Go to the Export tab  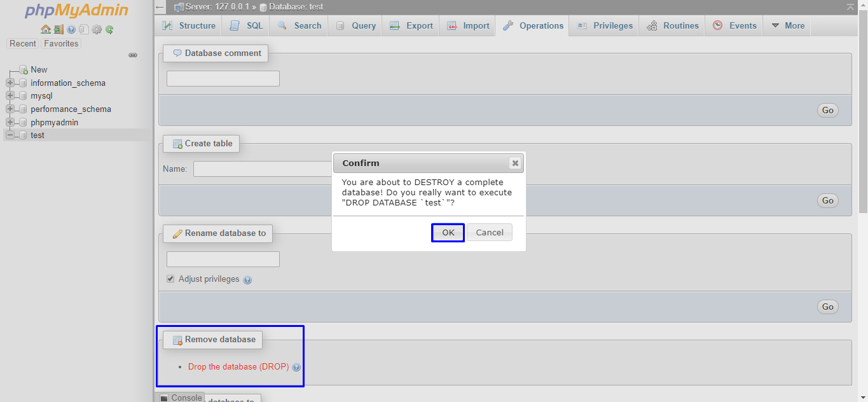[x=411, y=25]
